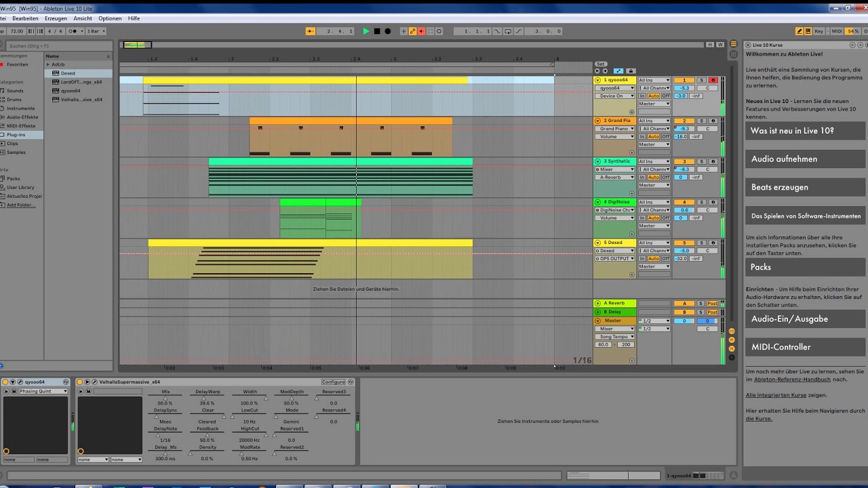Click Session Record circle button
This screenshot has width=868, height=488.
[x=439, y=31]
